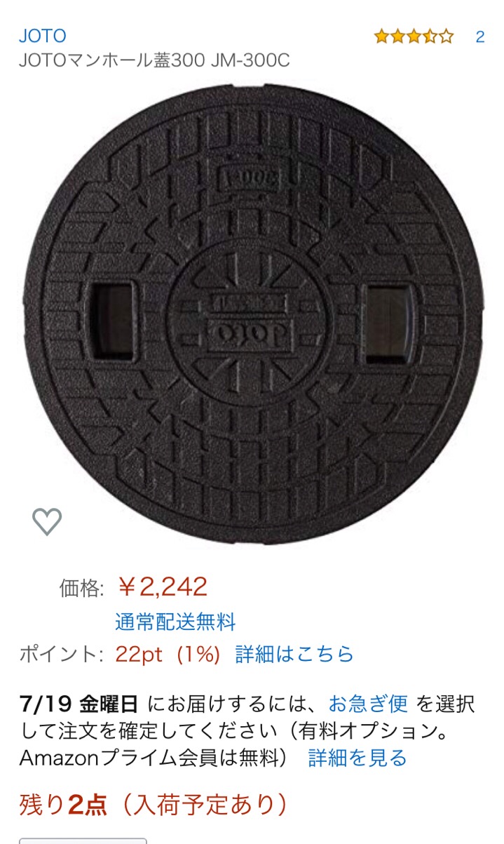The image size is (504, 844).
Task: Tap the first gold star
Action: point(381,36)
